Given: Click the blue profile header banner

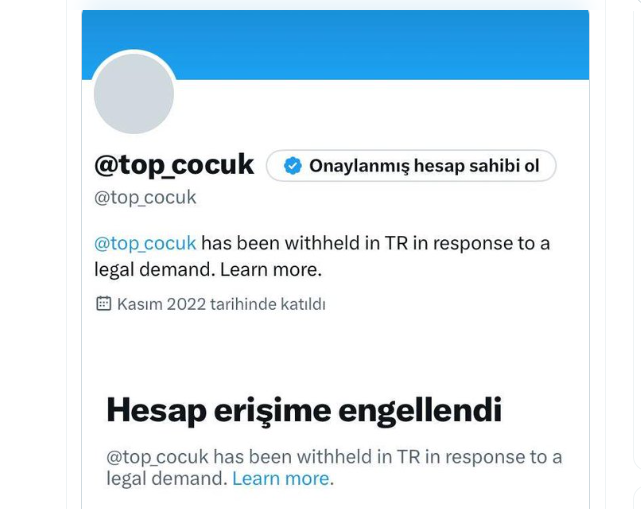Looking at the screenshot, I should pos(335,45).
